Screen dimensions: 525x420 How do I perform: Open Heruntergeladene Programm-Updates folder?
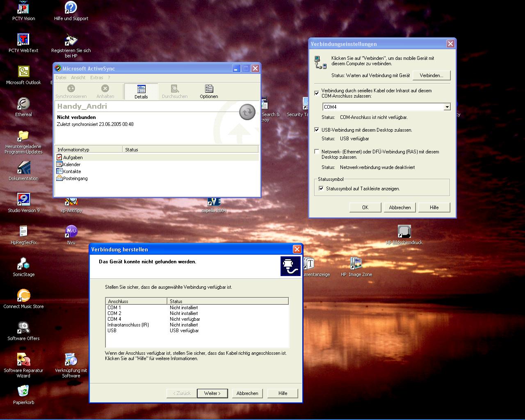coord(23,142)
